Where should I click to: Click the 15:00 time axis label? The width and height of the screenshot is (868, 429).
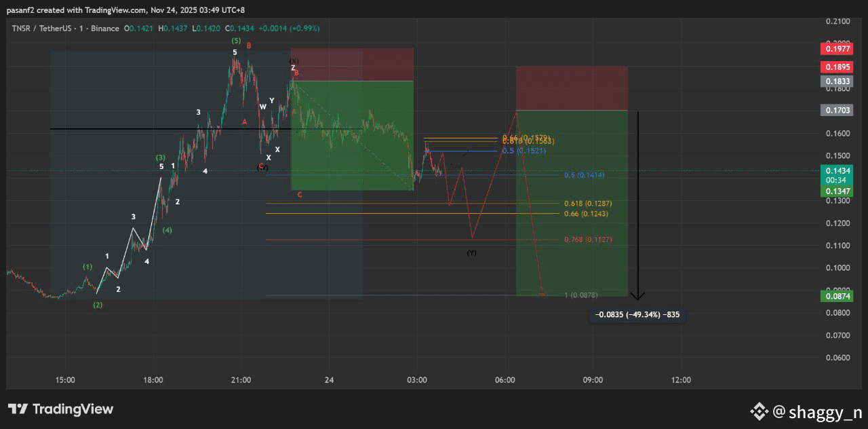click(65, 380)
